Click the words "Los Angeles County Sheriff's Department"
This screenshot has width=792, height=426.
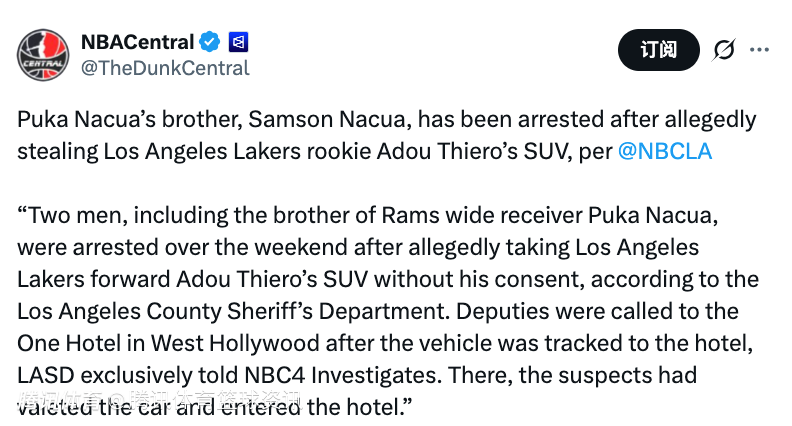pyautogui.click(x=211, y=309)
